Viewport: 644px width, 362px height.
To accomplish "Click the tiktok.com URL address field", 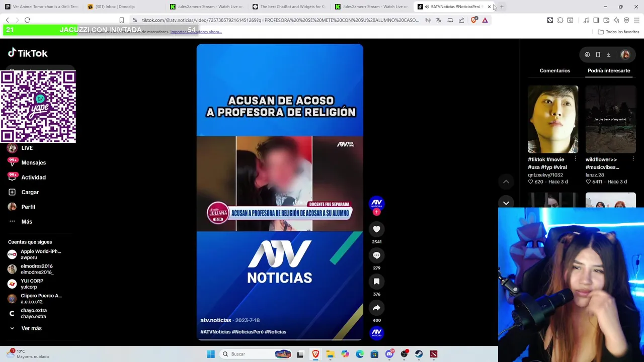I will [x=280, y=20].
